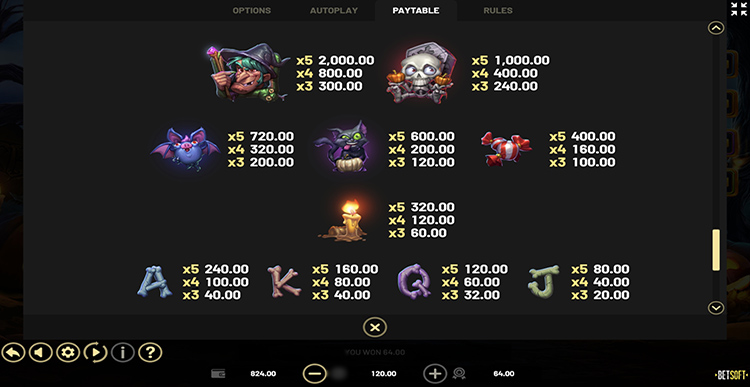Select the PAYTABLE tab

click(x=416, y=11)
